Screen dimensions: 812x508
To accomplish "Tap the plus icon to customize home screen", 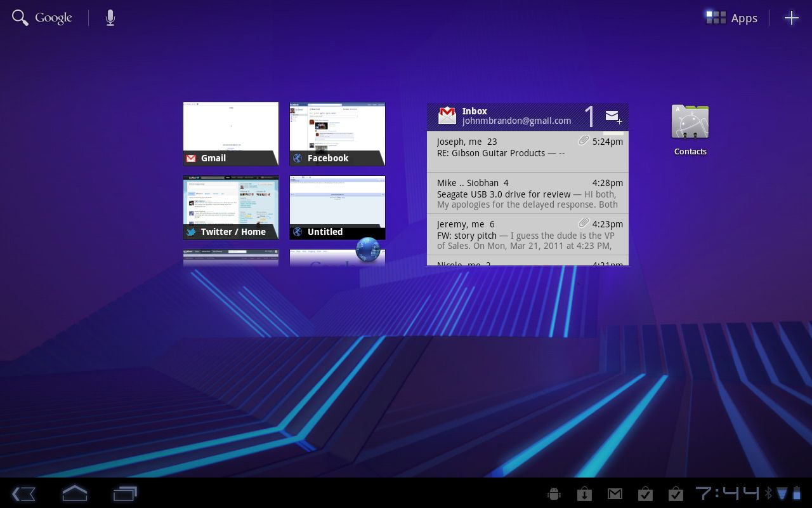I will click(x=791, y=18).
